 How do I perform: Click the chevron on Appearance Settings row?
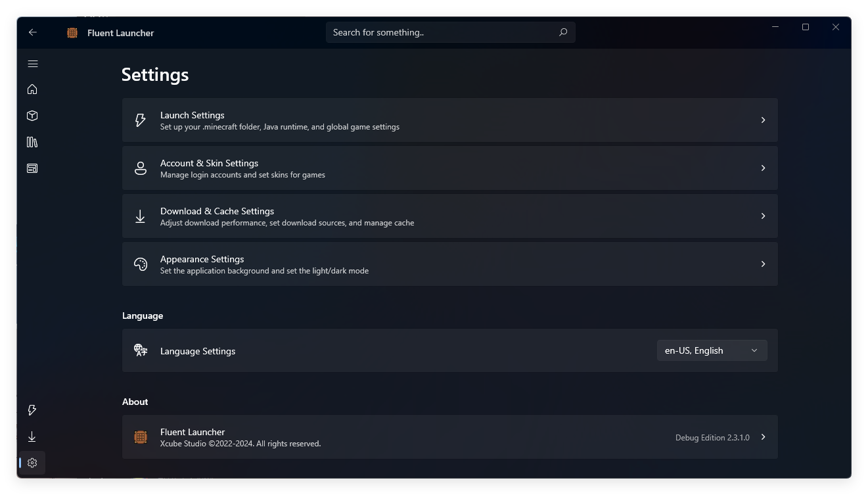[763, 264]
